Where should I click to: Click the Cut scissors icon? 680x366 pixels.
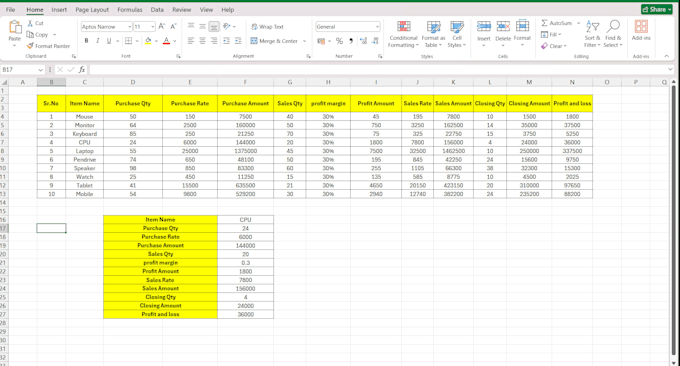[30, 23]
